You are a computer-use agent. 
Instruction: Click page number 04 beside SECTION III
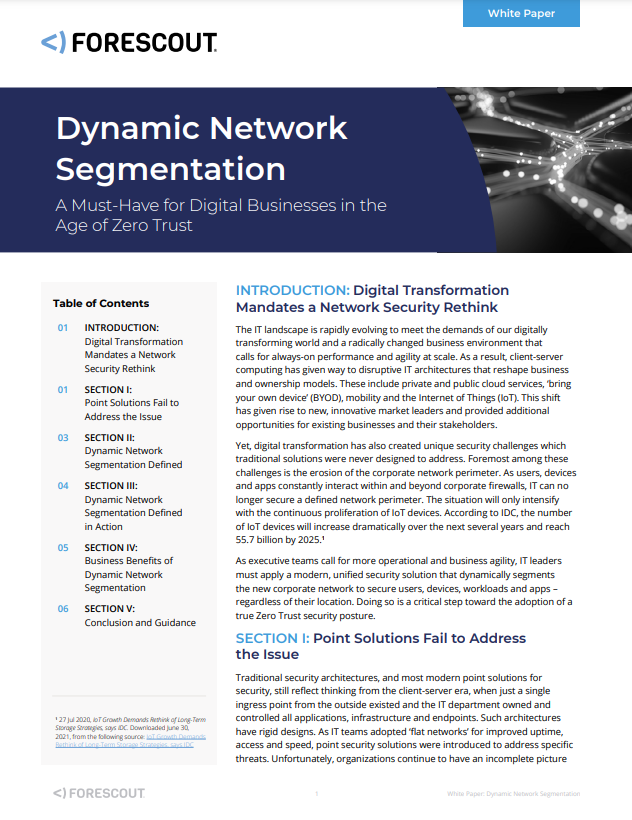(63, 486)
